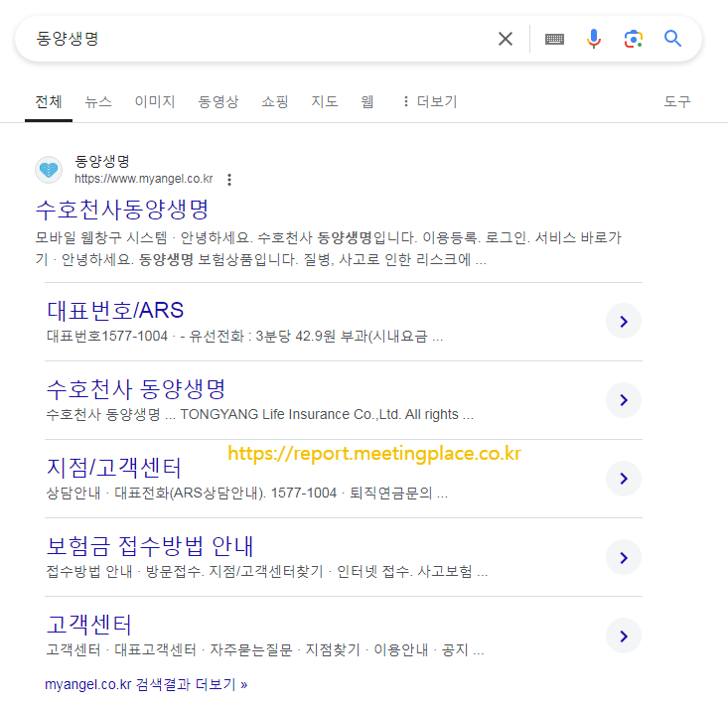This screenshot has width=728, height=708.
Task: Switch to the 이미지 tab
Action: (x=155, y=101)
